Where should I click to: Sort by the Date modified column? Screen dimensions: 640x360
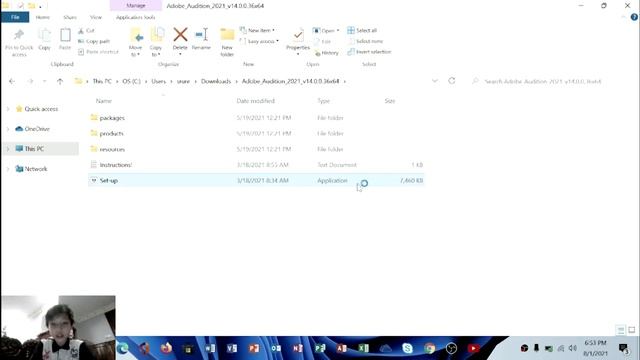coord(256,101)
